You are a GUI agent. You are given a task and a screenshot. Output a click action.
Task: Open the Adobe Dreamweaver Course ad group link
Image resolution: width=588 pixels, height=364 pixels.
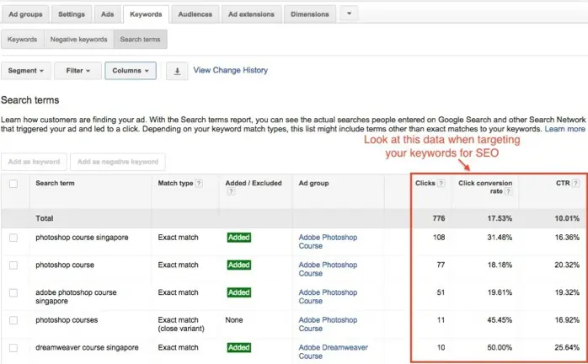(x=333, y=351)
